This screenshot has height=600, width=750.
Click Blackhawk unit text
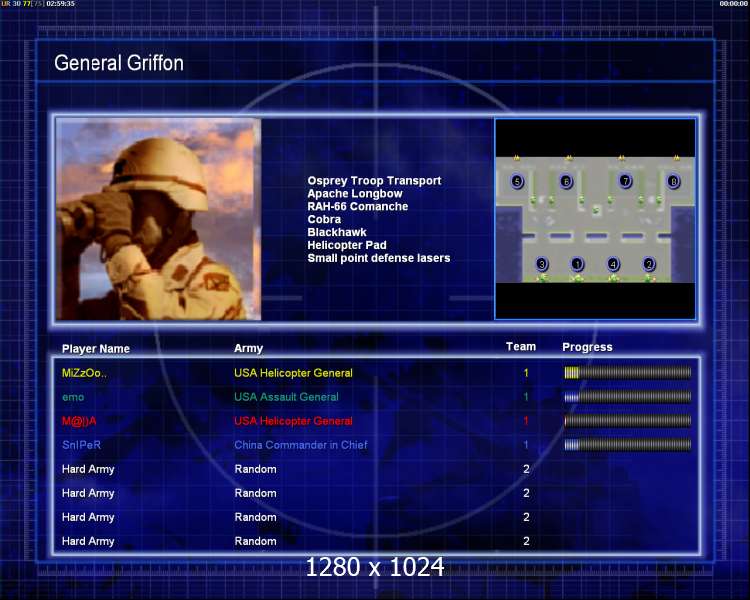pos(337,233)
